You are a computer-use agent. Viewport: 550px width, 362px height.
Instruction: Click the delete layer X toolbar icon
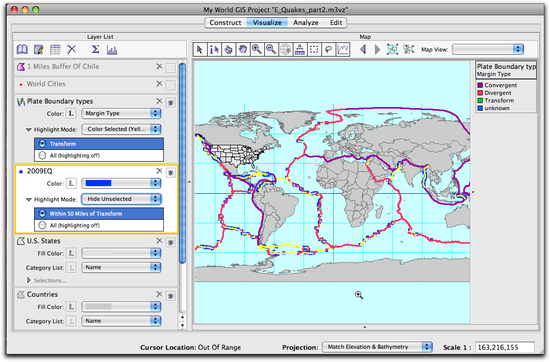click(x=72, y=49)
